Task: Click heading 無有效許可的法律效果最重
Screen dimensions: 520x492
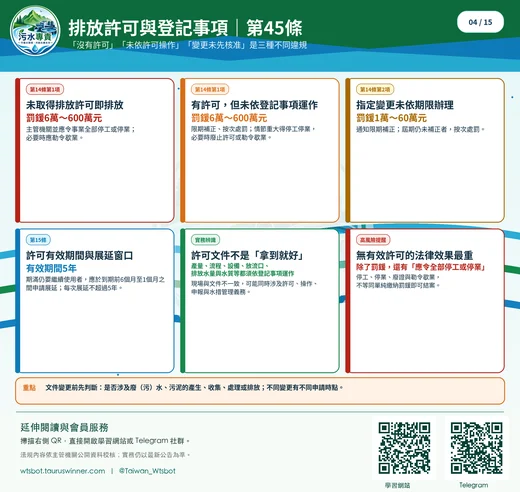Action: [414, 255]
